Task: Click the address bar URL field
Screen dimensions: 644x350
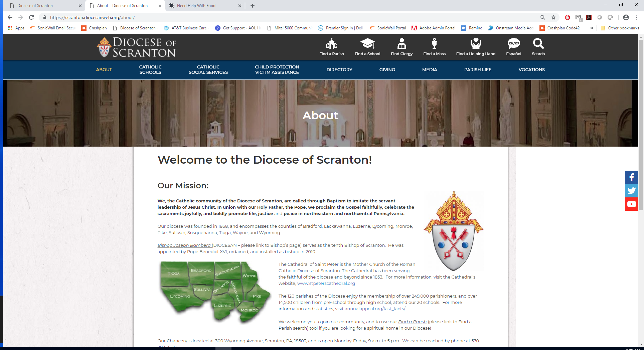Action: [291, 17]
